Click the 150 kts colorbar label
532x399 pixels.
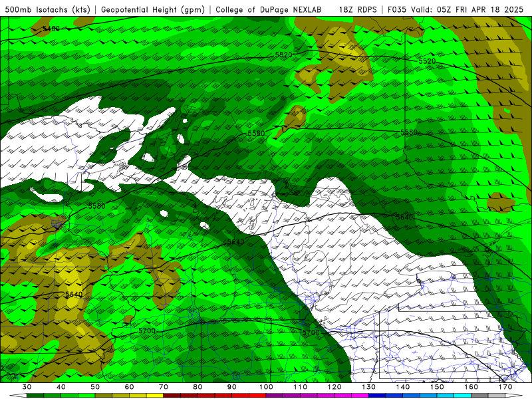point(437,387)
